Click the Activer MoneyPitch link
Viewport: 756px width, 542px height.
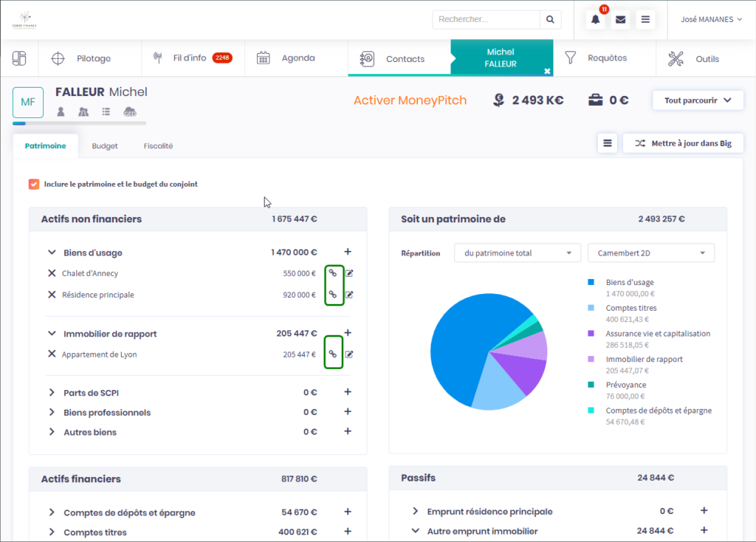(x=410, y=100)
